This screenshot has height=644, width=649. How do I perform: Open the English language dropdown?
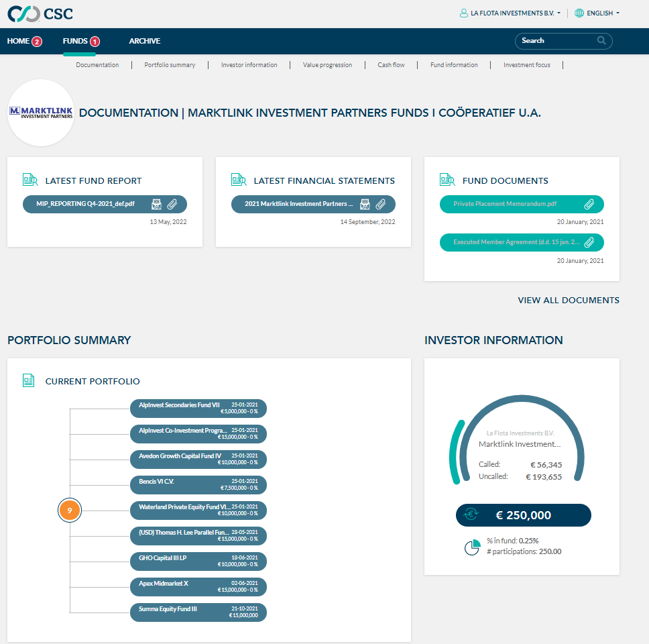(x=597, y=13)
